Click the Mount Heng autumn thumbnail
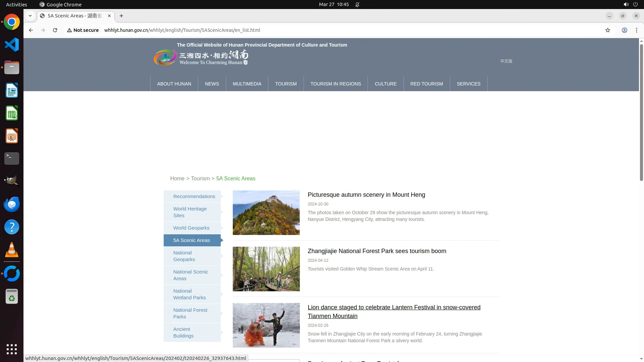 pos(266,213)
